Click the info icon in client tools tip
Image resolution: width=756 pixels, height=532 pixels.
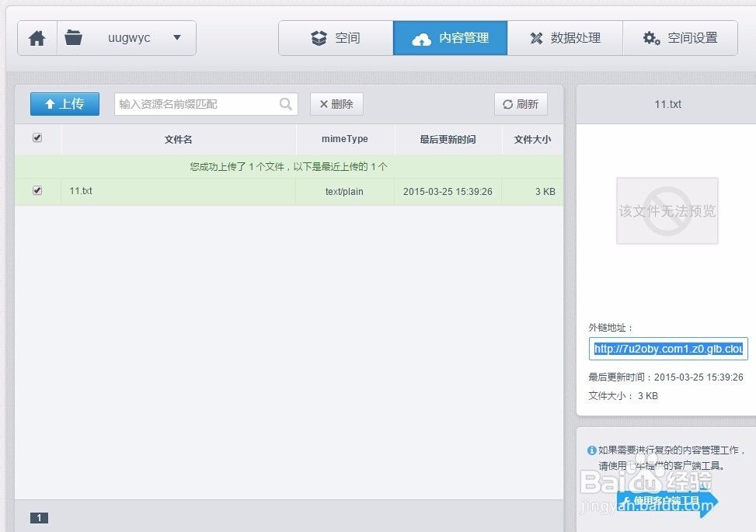(592, 451)
